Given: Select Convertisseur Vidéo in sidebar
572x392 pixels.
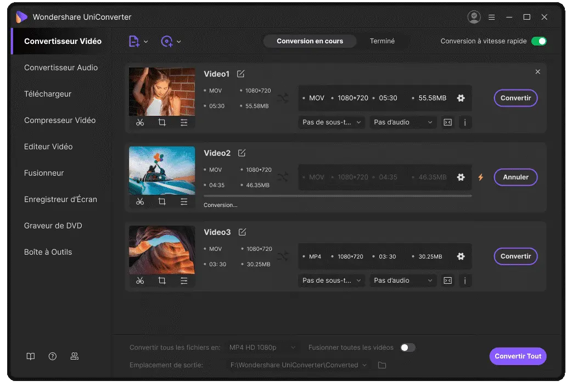Looking at the screenshot, I should [63, 41].
